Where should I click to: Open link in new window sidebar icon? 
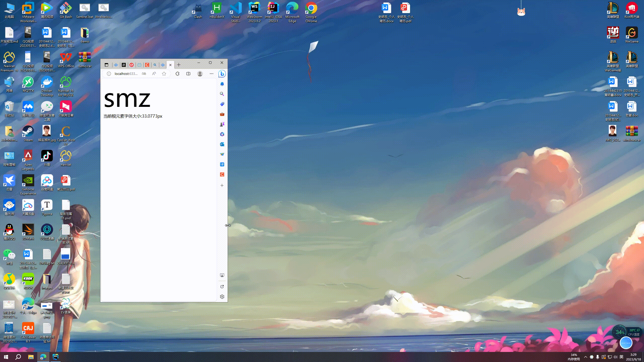tap(222, 287)
